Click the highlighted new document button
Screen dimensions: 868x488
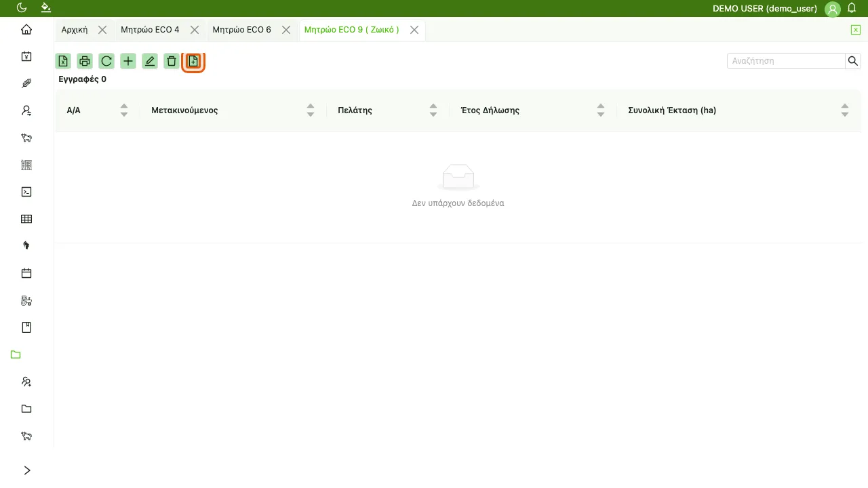point(193,61)
